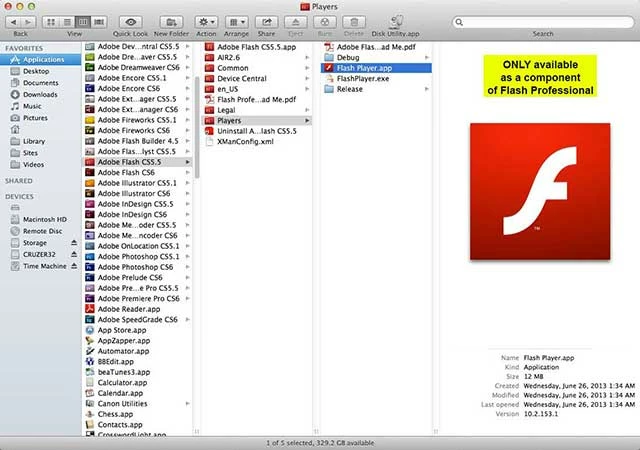Click the Home folder icon in sidebar
This screenshot has width=640, height=450.
[15, 129]
